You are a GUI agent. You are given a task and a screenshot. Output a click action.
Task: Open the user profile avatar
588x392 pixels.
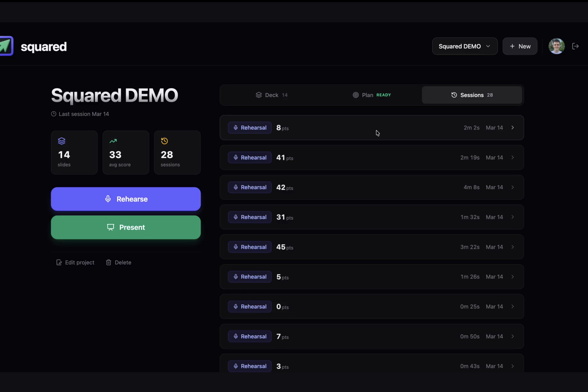point(556,46)
